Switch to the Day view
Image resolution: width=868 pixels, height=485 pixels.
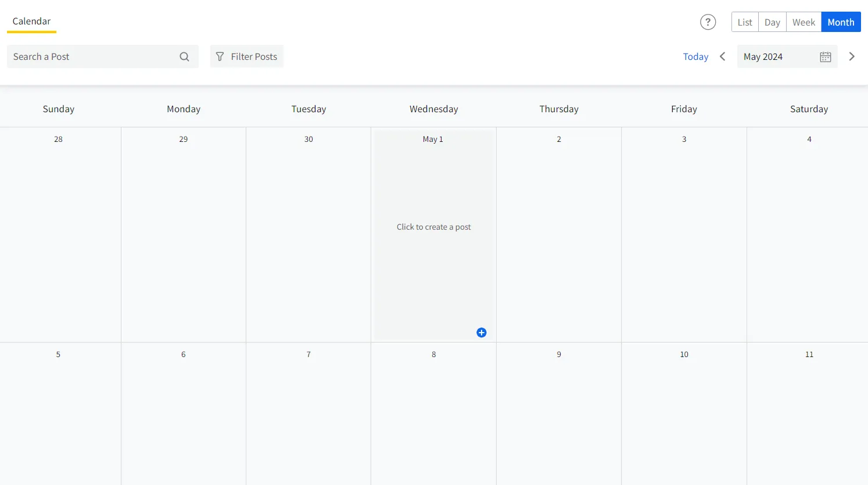click(772, 22)
